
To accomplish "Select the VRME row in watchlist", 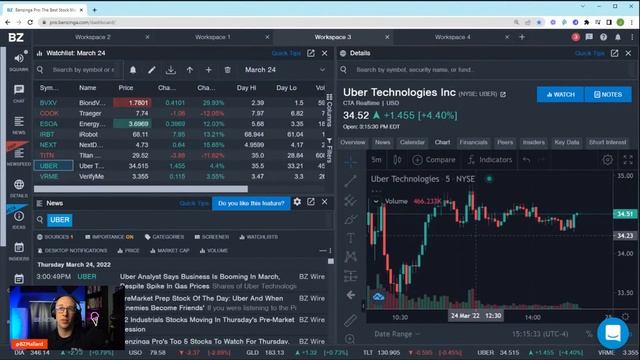I will coord(180,177).
